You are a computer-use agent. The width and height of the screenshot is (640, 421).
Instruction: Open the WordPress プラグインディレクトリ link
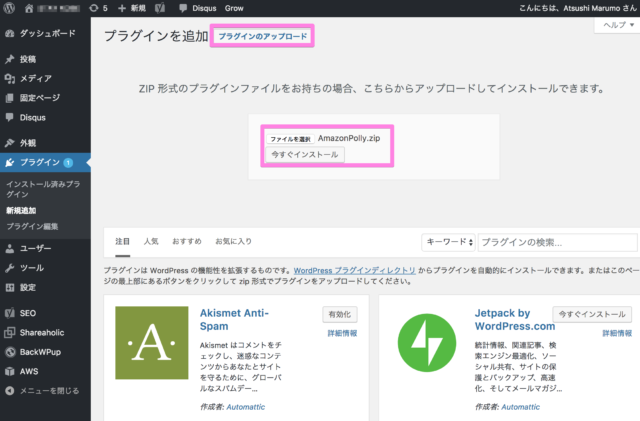click(355, 271)
